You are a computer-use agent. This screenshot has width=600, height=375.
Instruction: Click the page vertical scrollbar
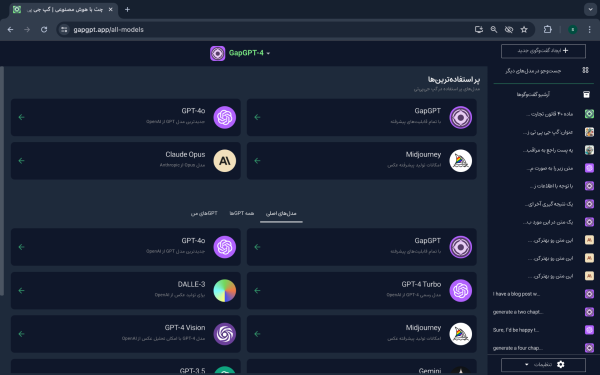coord(2,181)
